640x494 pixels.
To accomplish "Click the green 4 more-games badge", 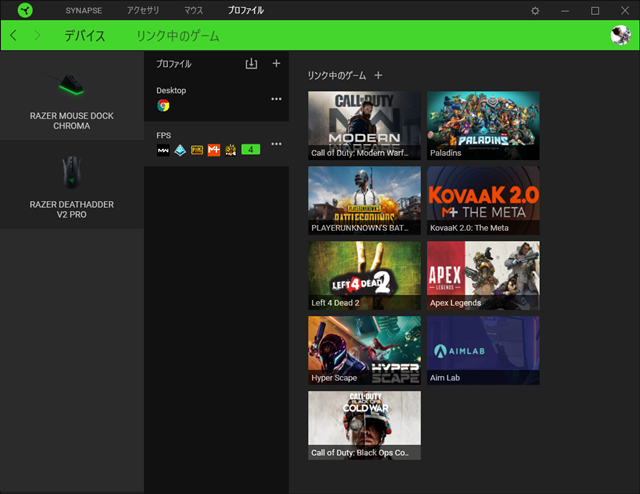I will pyautogui.click(x=251, y=150).
